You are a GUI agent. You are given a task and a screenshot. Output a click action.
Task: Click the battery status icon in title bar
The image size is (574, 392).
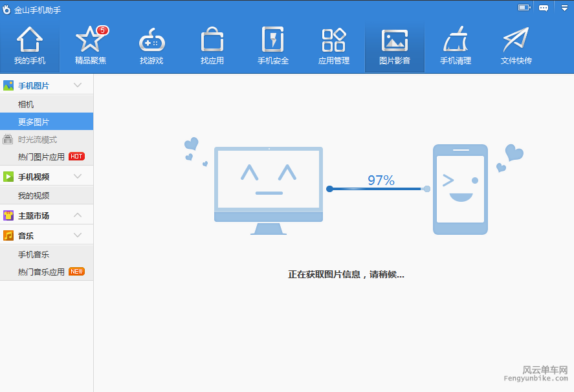click(524, 8)
